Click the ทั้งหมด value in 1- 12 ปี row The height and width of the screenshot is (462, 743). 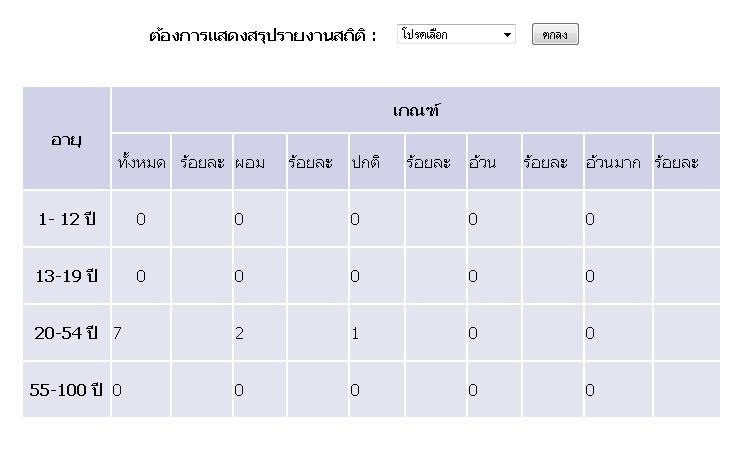pos(141,220)
